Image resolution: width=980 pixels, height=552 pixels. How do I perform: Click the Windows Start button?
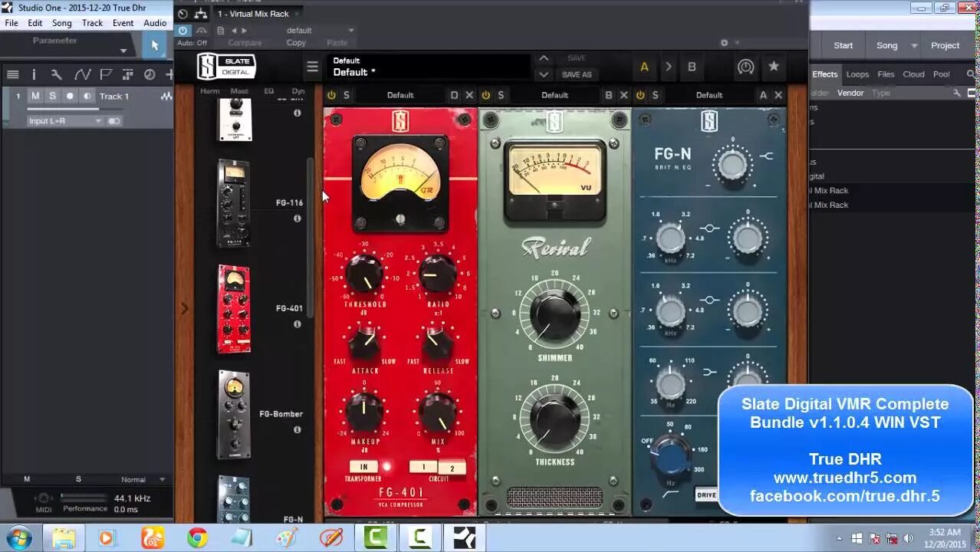[18, 538]
